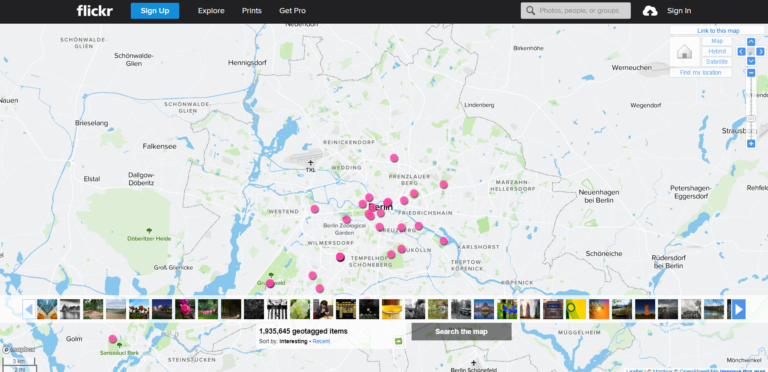Click the Sign Up button

click(x=155, y=11)
